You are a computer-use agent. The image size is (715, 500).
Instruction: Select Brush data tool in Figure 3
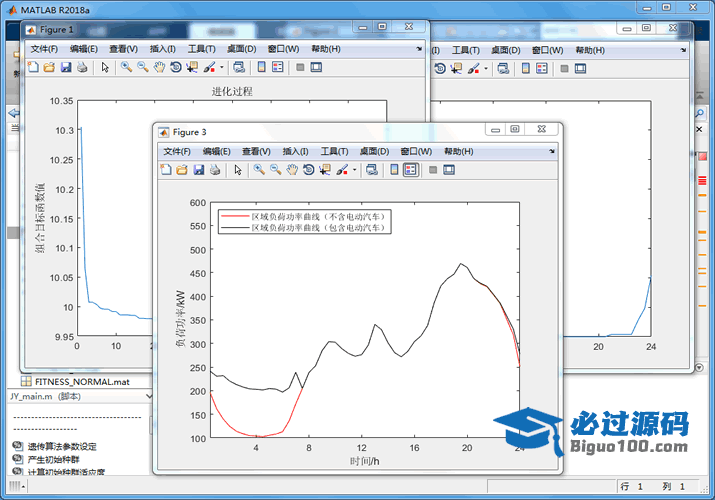pos(342,170)
